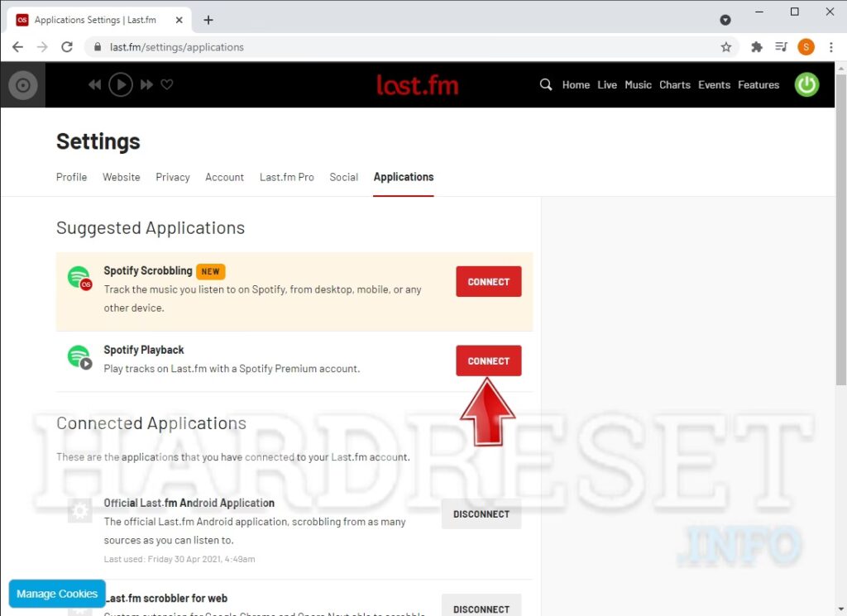Viewport: 847px width, 616px height.
Task: Click the address bar URL field
Action: pos(397,47)
